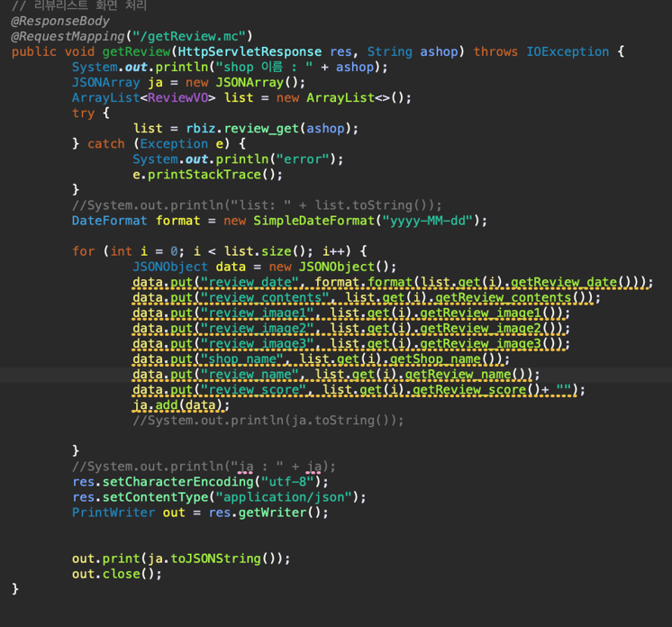Click the @ResponseBody annotation

point(60,21)
